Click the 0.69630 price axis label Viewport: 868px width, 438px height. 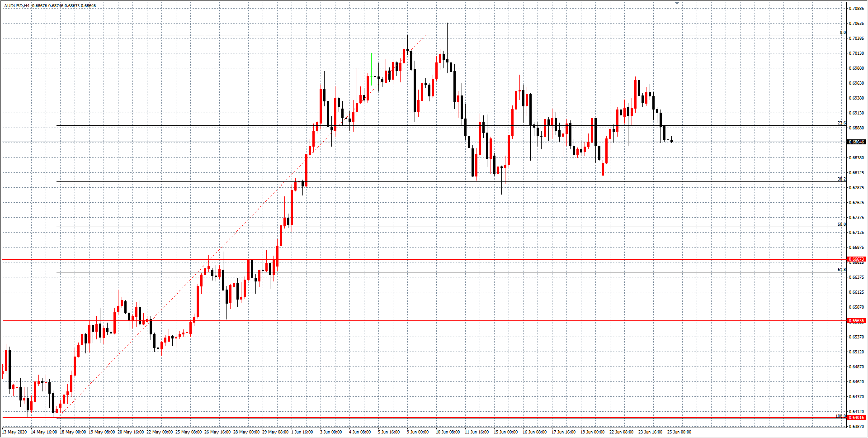point(856,83)
